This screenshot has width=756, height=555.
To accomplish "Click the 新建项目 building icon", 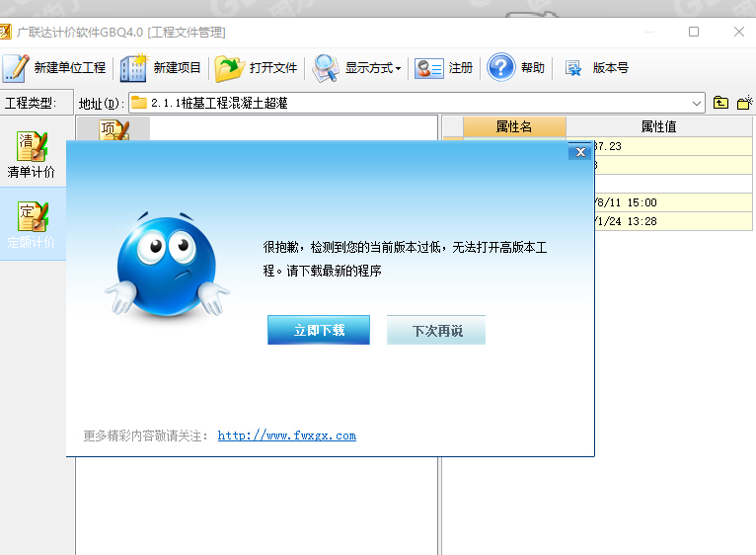I will click(133, 68).
